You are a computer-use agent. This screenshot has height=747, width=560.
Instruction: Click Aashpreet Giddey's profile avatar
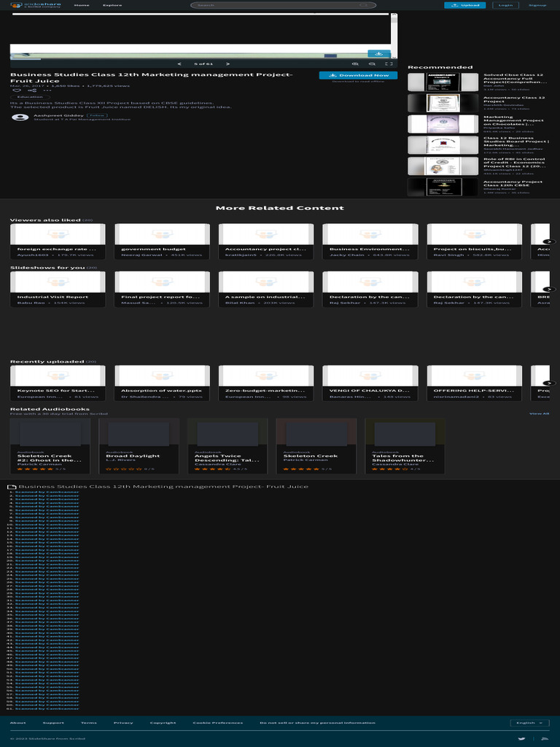coord(20,117)
